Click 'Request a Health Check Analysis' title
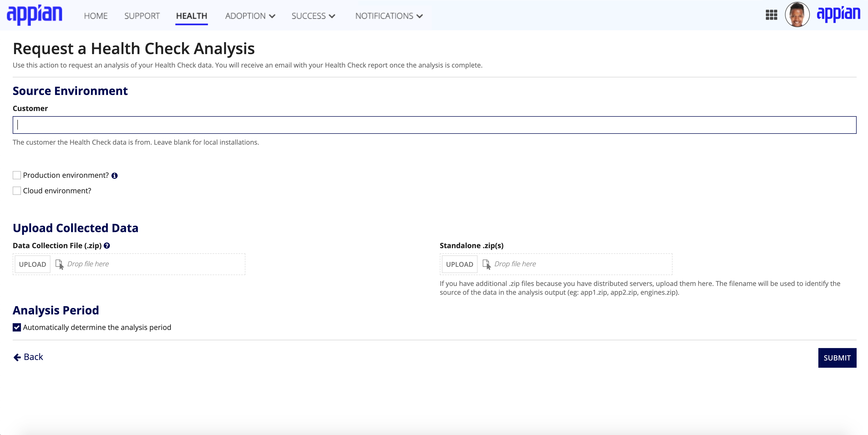This screenshot has height=435, width=868. [134, 49]
